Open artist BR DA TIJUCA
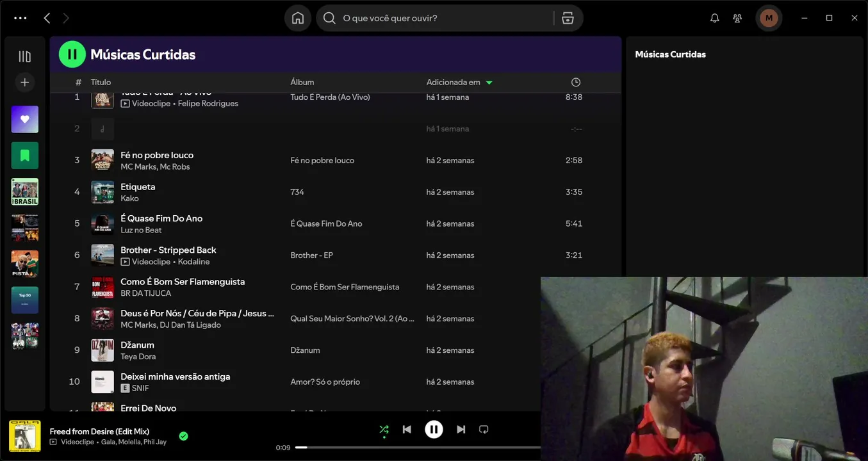The image size is (868, 461). 146,293
